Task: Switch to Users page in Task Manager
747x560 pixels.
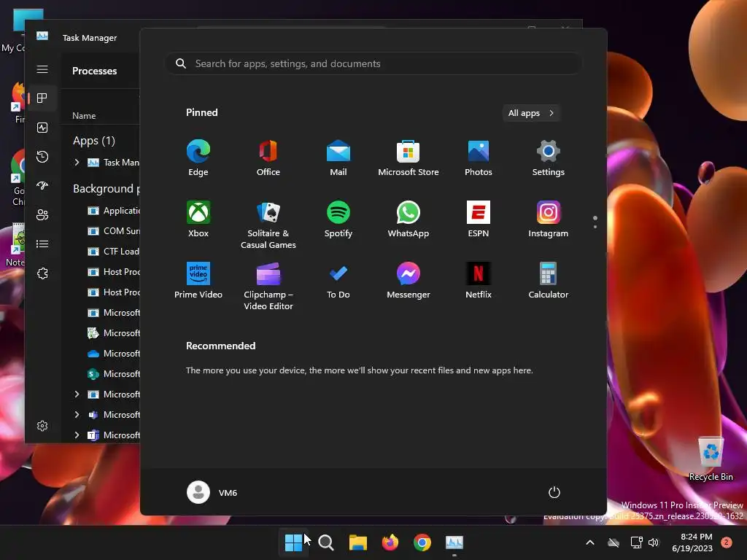Action: pos(42,215)
